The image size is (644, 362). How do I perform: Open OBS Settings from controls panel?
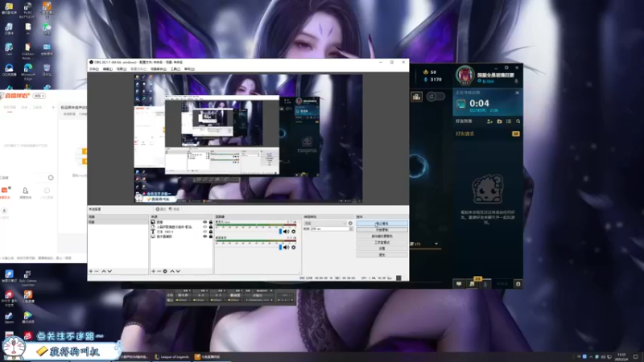tap(382, 249)
